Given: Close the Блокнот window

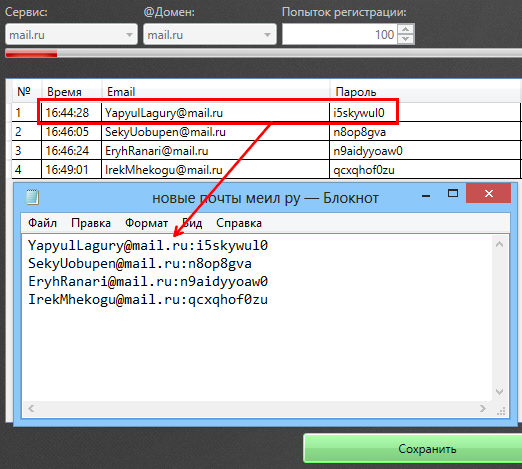Looking at the screenshot, I should point(488,193).
